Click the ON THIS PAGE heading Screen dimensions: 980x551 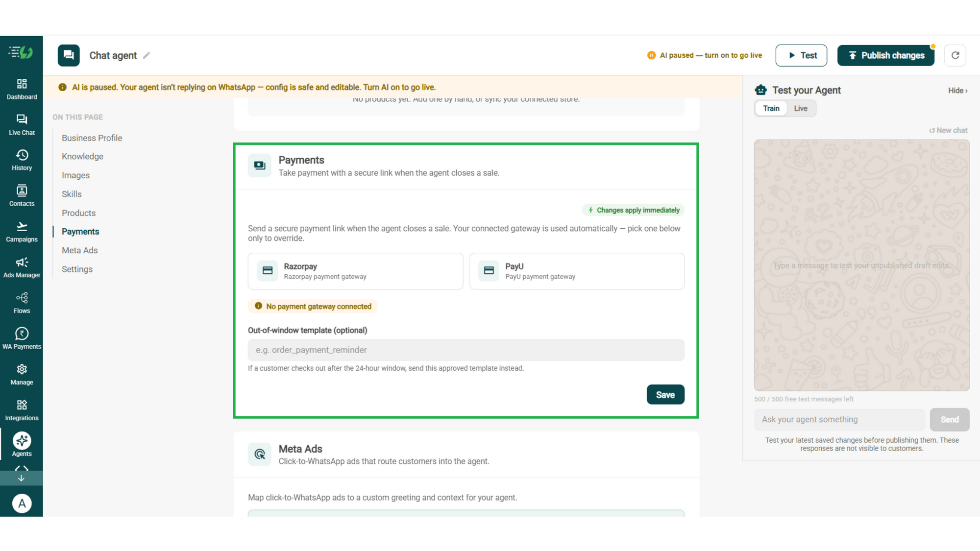pyautogui.click(x=78, y=117)
